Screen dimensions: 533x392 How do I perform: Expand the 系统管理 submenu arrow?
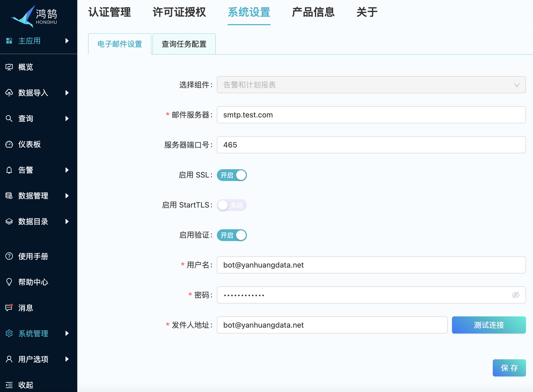point(67,333)
